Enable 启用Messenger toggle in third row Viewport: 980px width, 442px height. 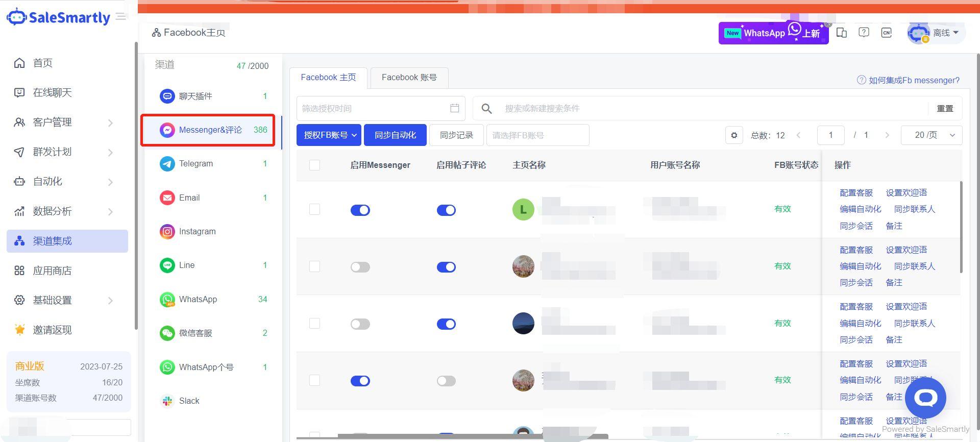[360, 324]
